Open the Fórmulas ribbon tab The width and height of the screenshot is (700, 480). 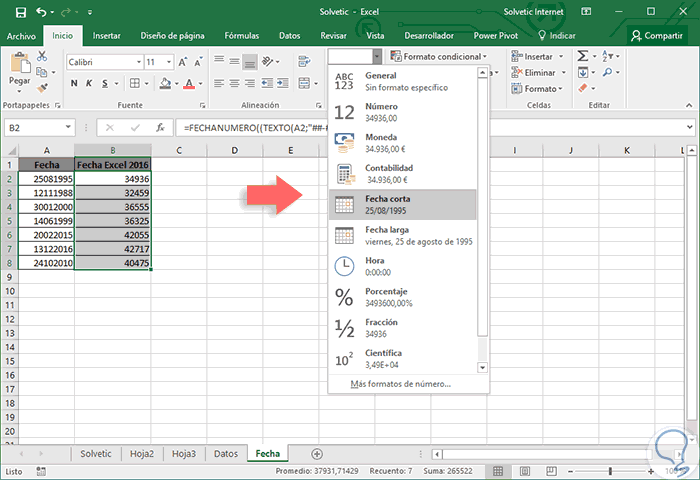pyautogui.click(x=242, y=35)
